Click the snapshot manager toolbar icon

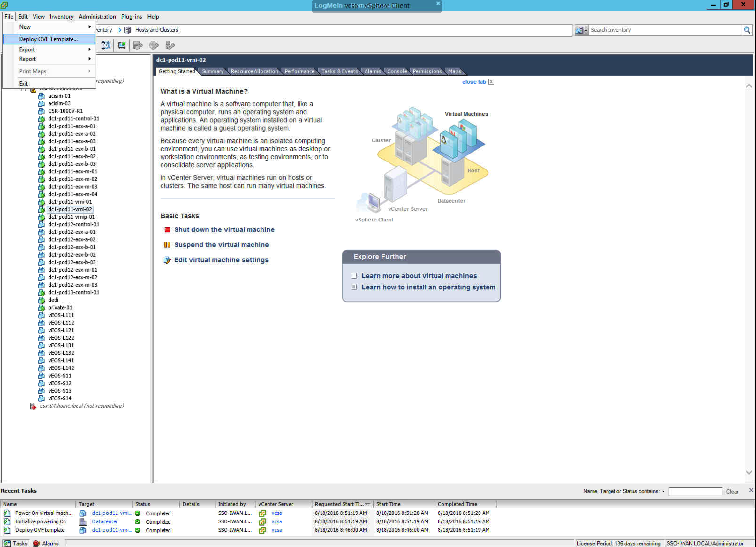(x=106, y=45)
